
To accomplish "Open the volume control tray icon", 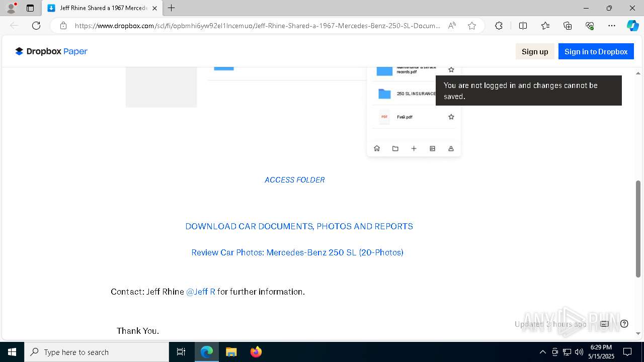I will point(579,352).
